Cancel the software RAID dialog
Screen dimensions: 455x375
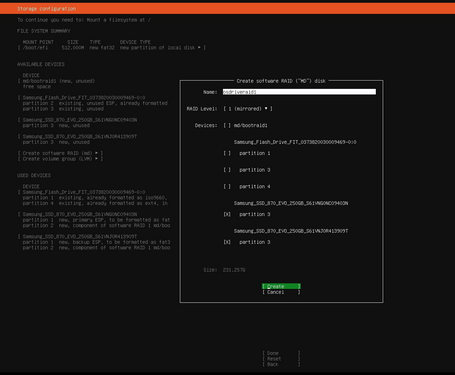281,292
